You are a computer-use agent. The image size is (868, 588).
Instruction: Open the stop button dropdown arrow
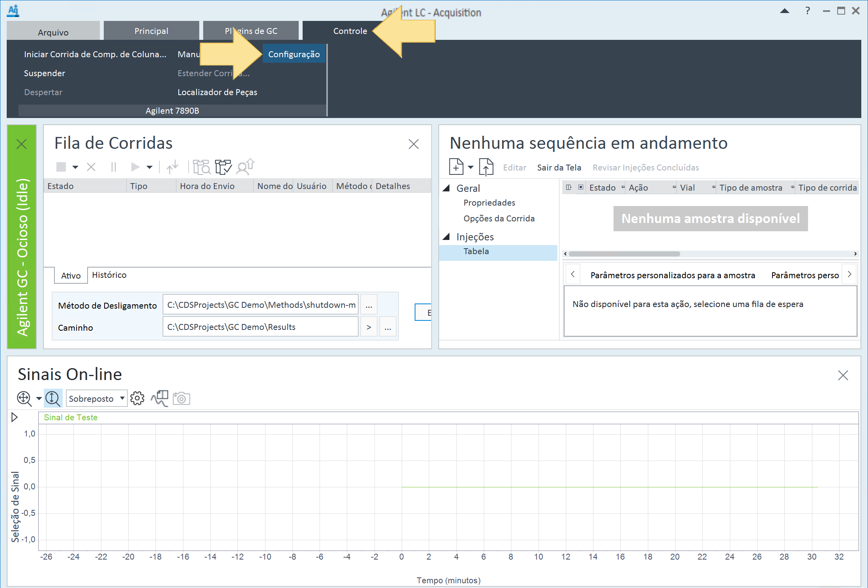coord(75,167)
